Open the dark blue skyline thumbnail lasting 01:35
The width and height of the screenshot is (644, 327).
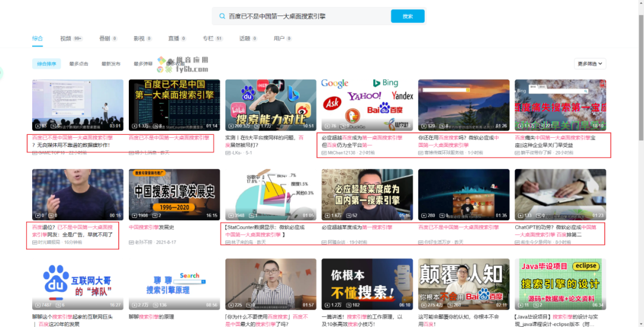coord(464,195)
